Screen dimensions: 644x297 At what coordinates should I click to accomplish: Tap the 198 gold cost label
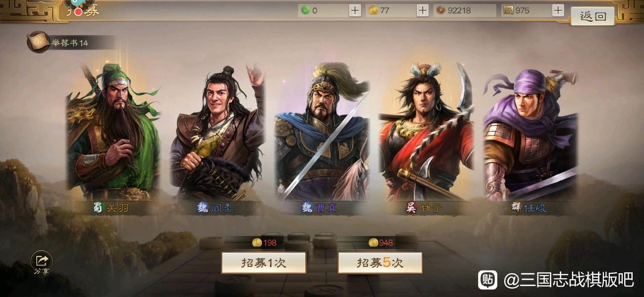pos(265,243)
